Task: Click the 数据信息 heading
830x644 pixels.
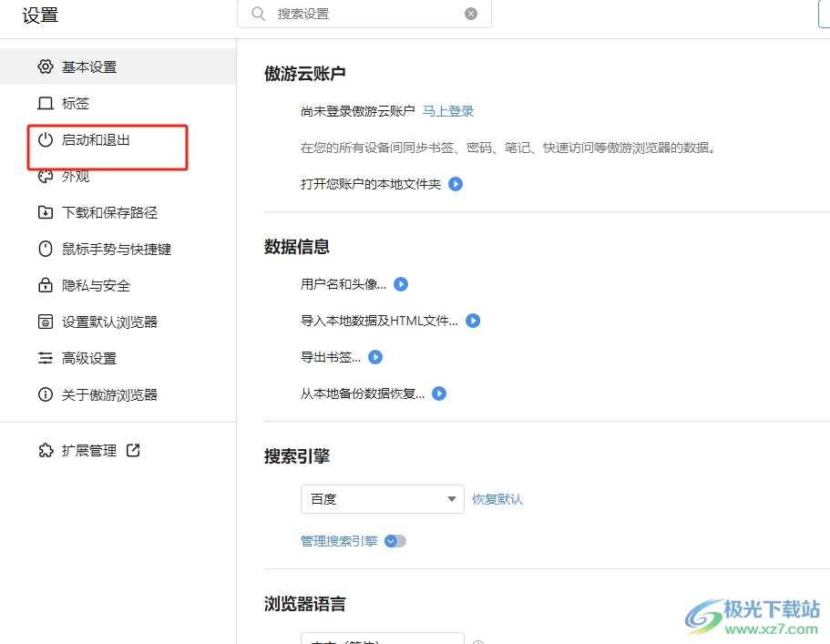Action: pyautogui.click(x=297, y=247)
